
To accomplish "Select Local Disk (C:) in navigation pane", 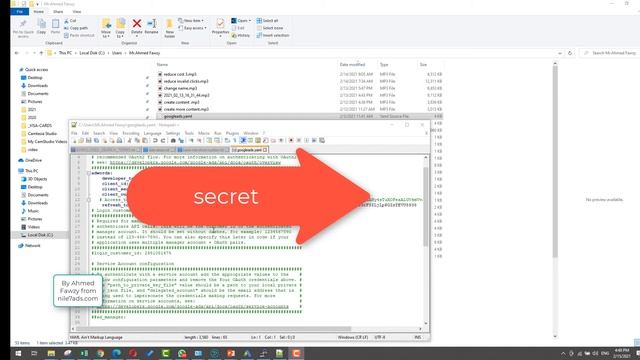I will pos(40,235).
